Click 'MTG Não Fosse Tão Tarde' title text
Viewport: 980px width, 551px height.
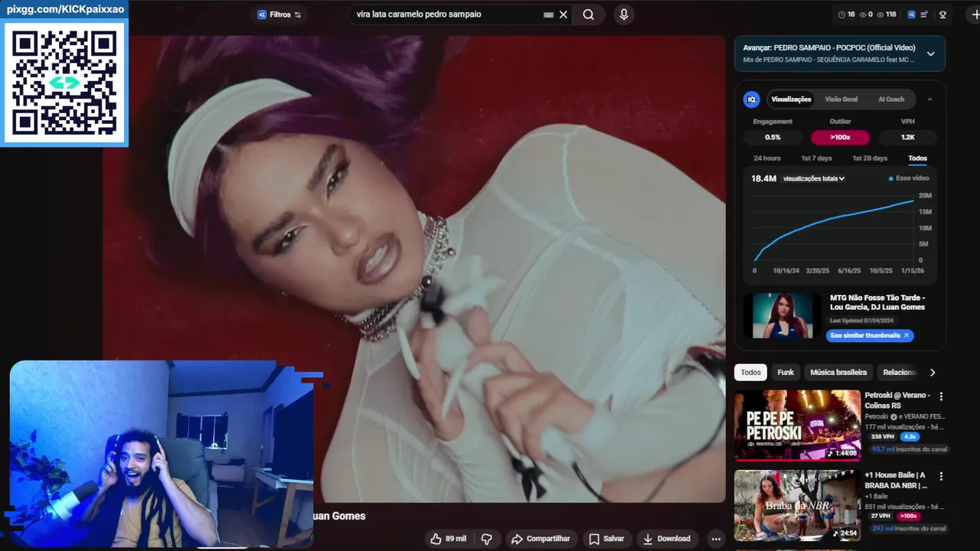[877, 302]
